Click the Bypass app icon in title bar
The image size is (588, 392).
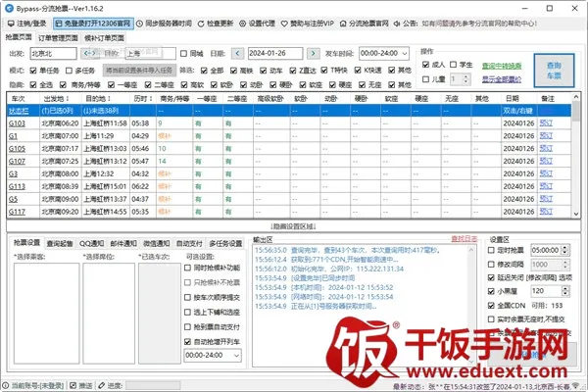9,8
